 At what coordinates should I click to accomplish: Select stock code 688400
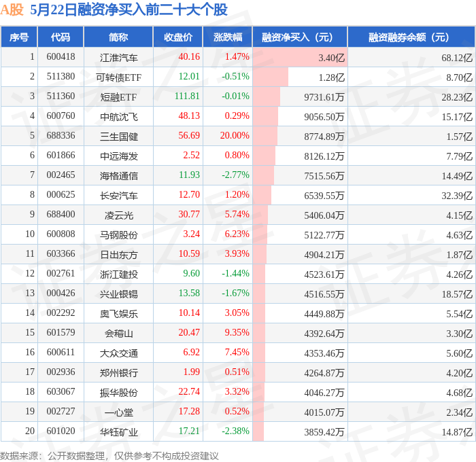click(x=61, y=215)
